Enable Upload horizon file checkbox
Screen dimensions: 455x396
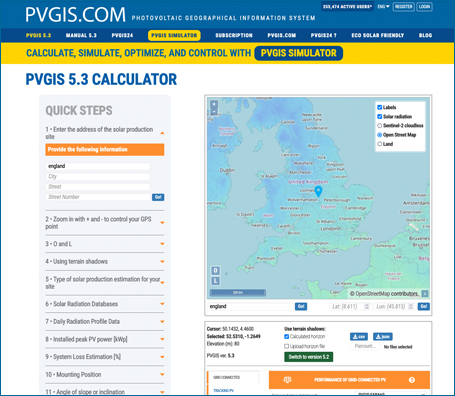tap(286, 346)
